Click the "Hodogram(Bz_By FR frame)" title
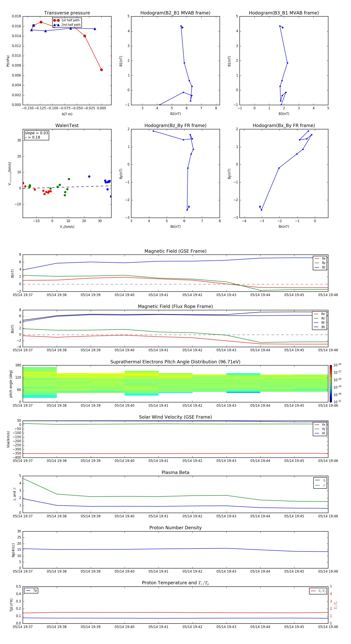The height and width of the screenshot is (644, 351). [175, 125]
